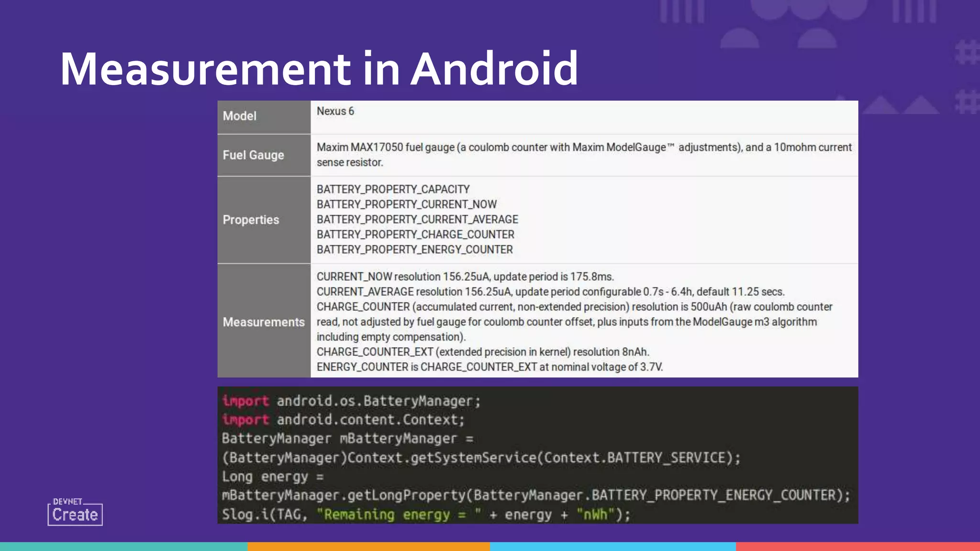Screen dimensions: 980x551
Task: Click the CHARGE_COUNTER_EXT resolution 8nAh line
Action: pos(483,352)
